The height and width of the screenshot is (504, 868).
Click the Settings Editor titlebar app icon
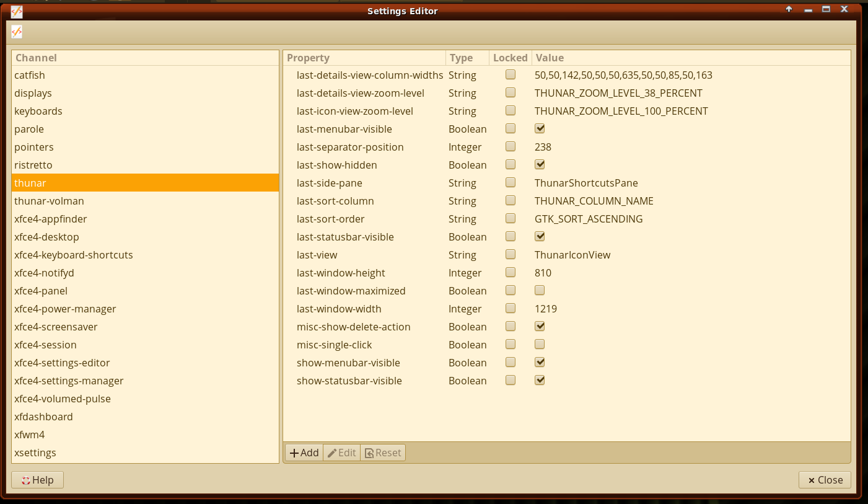pyautogui.click(x=17, y=11)
